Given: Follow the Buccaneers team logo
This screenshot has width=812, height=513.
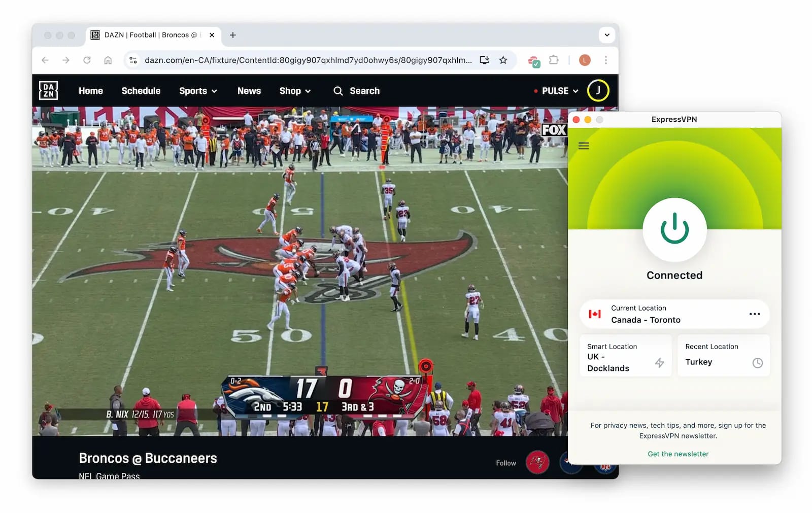Looking at the screenshot, I should click(537, 462).
